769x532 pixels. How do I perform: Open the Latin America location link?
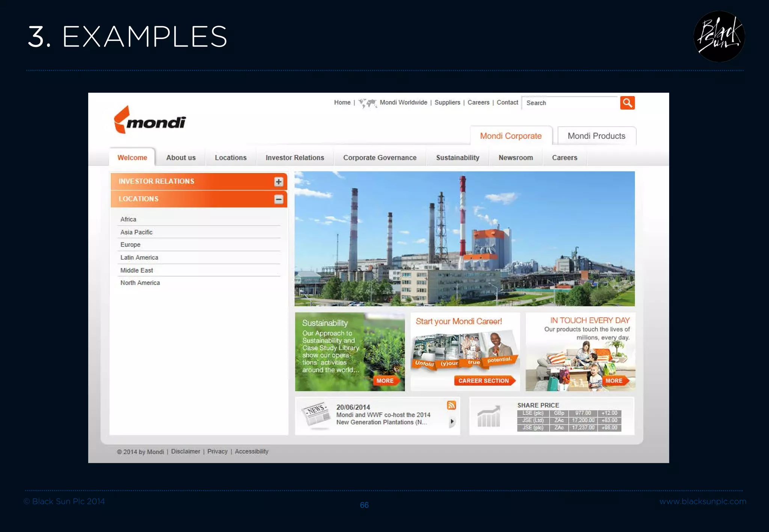(x=139, y=257)
